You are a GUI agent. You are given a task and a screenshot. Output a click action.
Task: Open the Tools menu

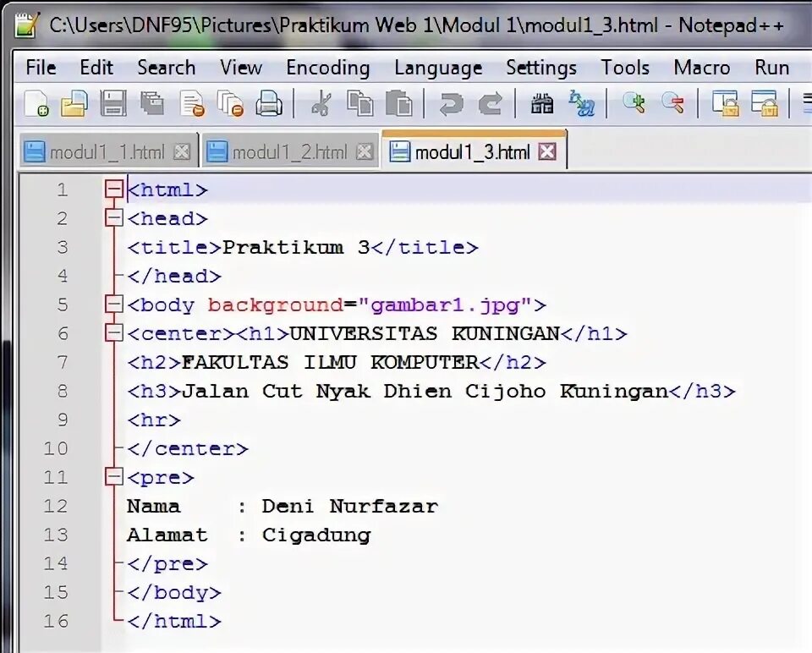click(x=625, y=68)
